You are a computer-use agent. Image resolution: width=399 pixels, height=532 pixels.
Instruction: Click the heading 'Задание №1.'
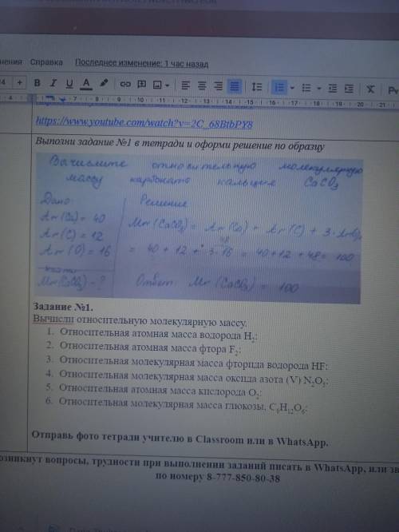[63, 307]
